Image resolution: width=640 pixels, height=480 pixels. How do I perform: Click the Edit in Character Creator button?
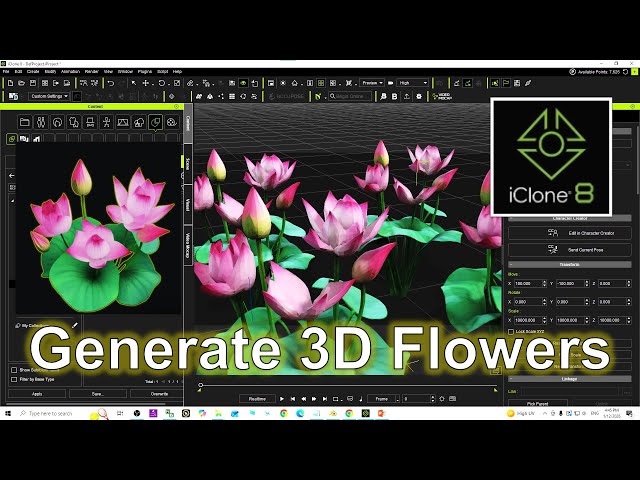click(569, 233)
